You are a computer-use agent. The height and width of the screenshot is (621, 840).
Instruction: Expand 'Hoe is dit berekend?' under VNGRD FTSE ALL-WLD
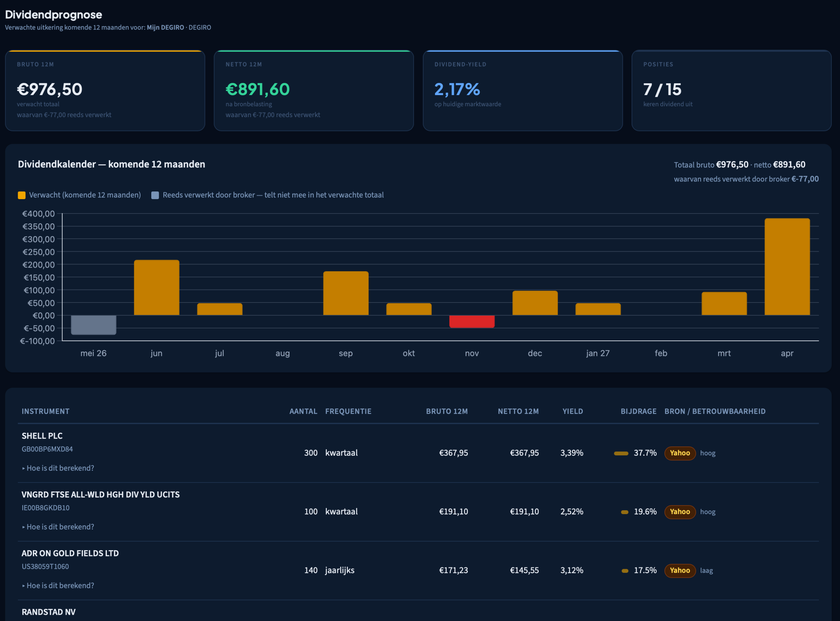(x=58, y=527)
